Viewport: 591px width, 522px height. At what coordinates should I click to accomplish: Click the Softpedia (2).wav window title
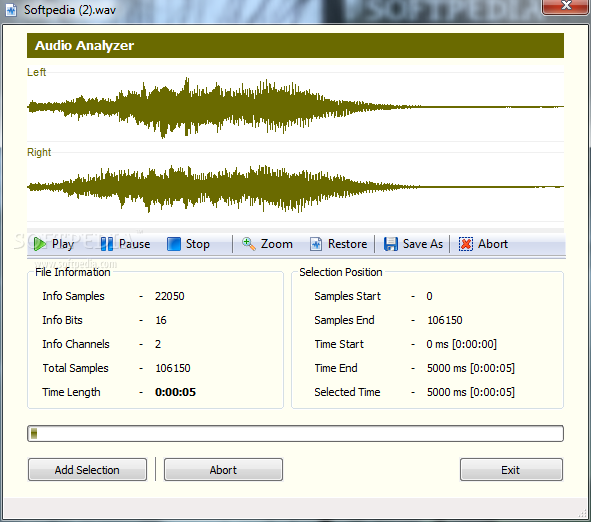70,10
